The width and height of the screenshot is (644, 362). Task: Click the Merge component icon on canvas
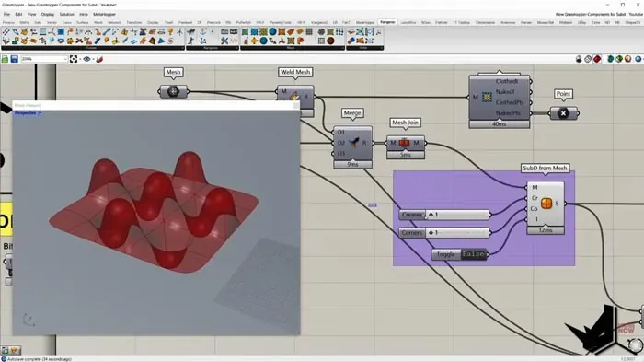click(x=353, y=143)
